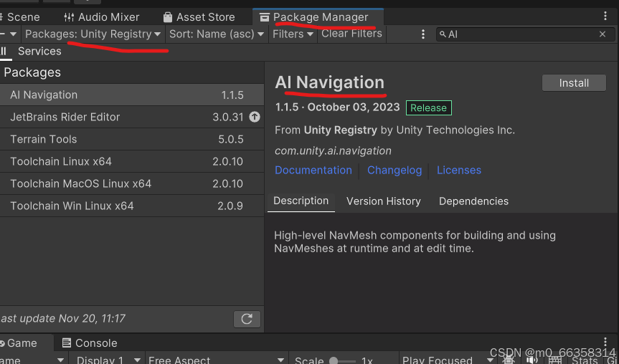Viewport: 619px width, 364px height.
Task: Clear the search text with the X
Action: (x=603, y=34)
